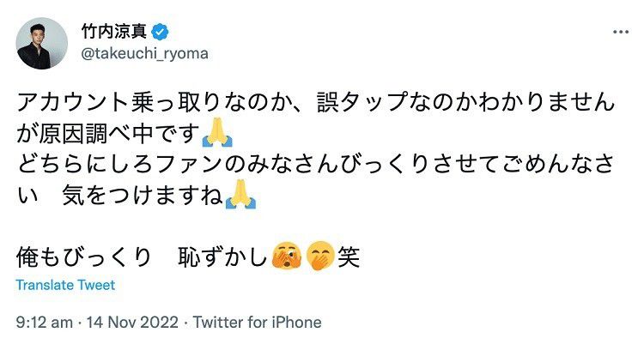Click the 14 Nov 2022 date

(128, 323)
